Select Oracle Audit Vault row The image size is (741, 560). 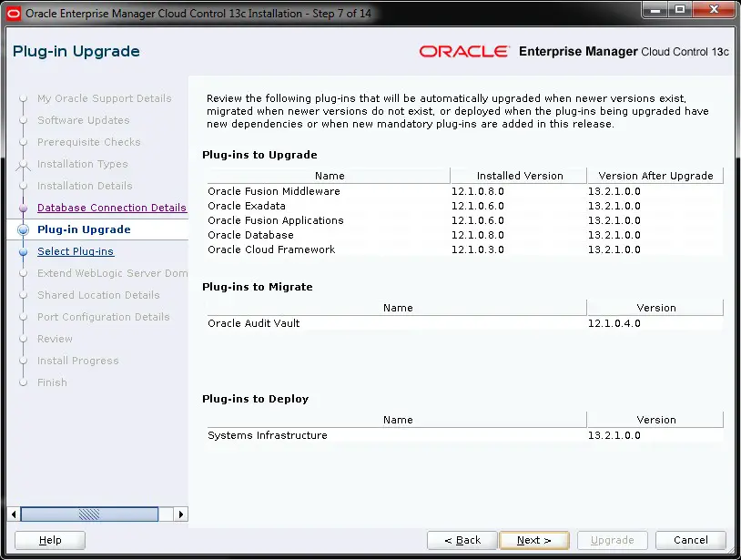[x=465, y=324]
